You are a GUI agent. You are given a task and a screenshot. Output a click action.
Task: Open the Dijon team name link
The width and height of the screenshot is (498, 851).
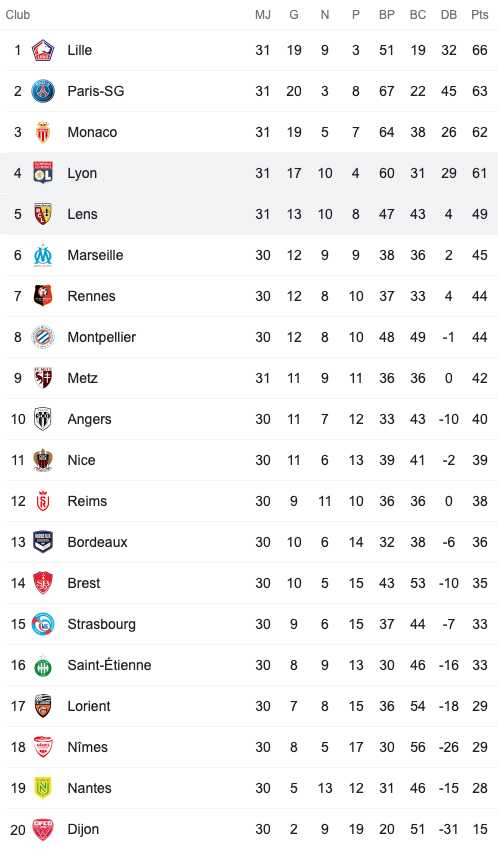coord(83,829)
